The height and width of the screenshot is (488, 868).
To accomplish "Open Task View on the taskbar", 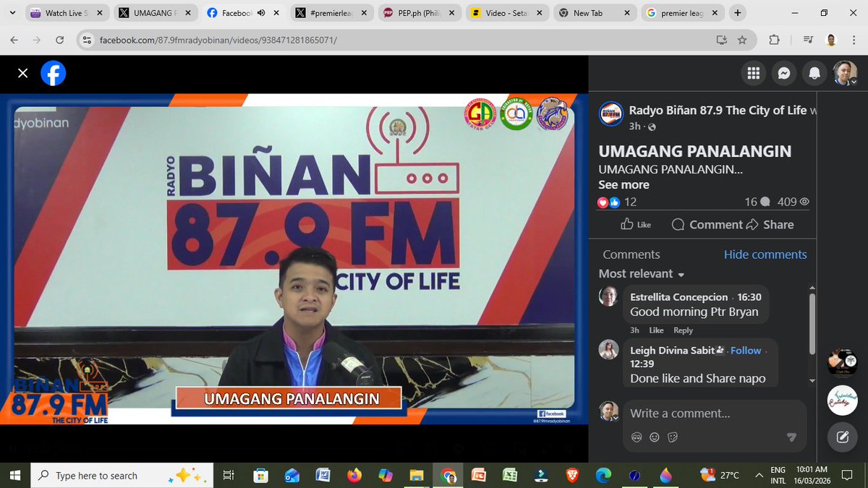I will 229,475.
